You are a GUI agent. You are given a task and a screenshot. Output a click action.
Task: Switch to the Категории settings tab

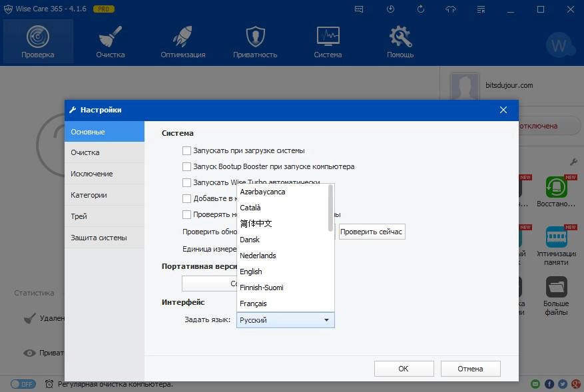coord(105,195)
